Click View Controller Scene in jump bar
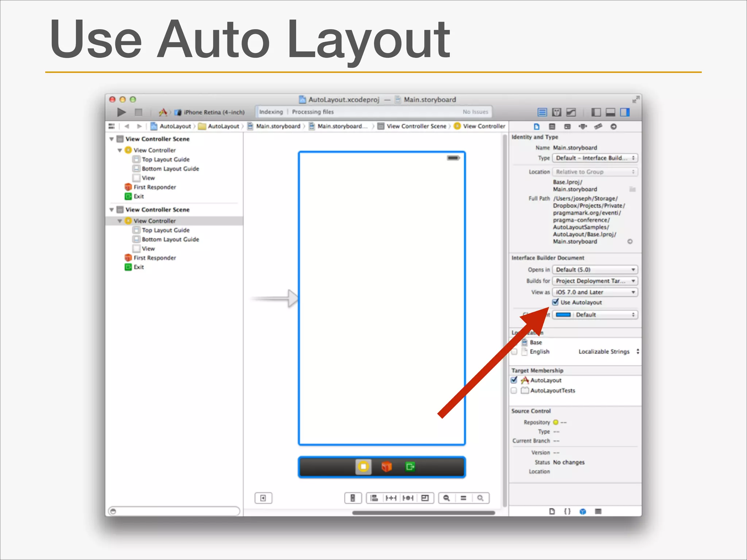Image resolution: width=747 pixels, height=560 pixels. pos(412,126)
